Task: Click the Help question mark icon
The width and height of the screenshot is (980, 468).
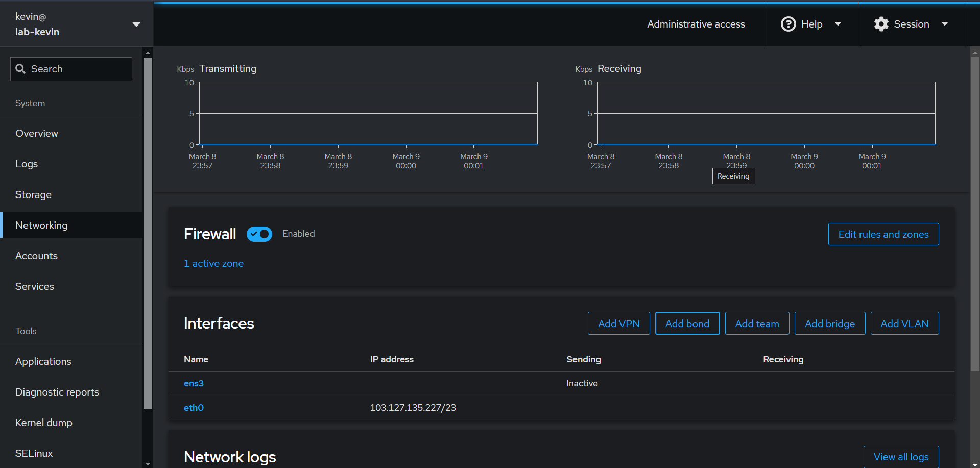Action: click(x=788, y=24)
